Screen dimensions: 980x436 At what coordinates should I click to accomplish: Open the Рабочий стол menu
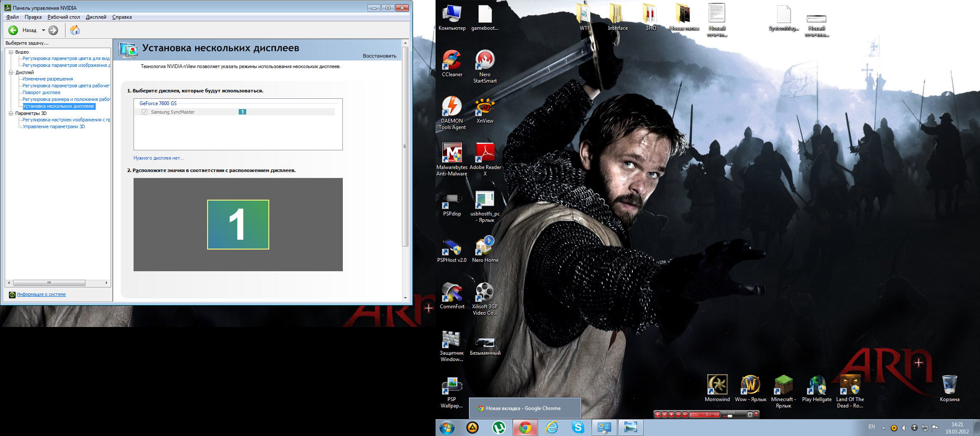tap(64, 17)
